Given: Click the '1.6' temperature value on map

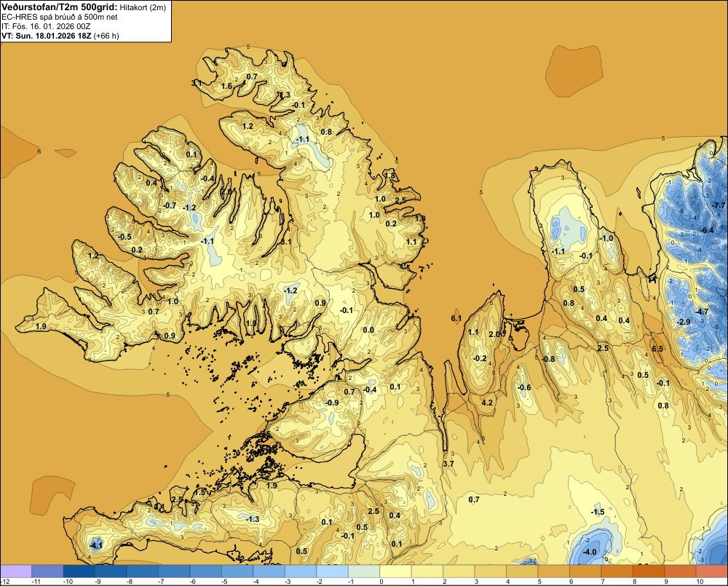Looking at the screenshot, I should [226, 86].
